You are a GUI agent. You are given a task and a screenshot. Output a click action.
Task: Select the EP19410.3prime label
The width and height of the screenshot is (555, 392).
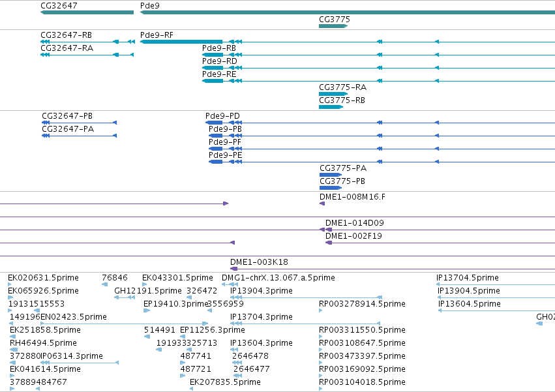(175, 304)
